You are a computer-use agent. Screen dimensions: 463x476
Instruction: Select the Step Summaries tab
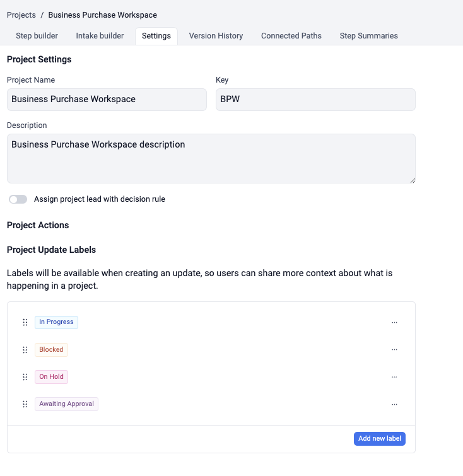[x=368, y=36]
